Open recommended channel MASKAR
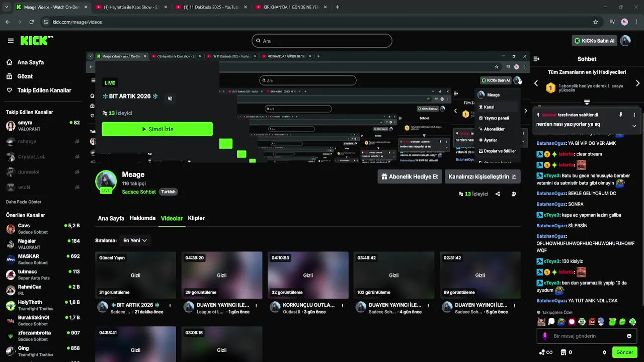Viewport: 644px width, 362px height. tap(42, 259)
